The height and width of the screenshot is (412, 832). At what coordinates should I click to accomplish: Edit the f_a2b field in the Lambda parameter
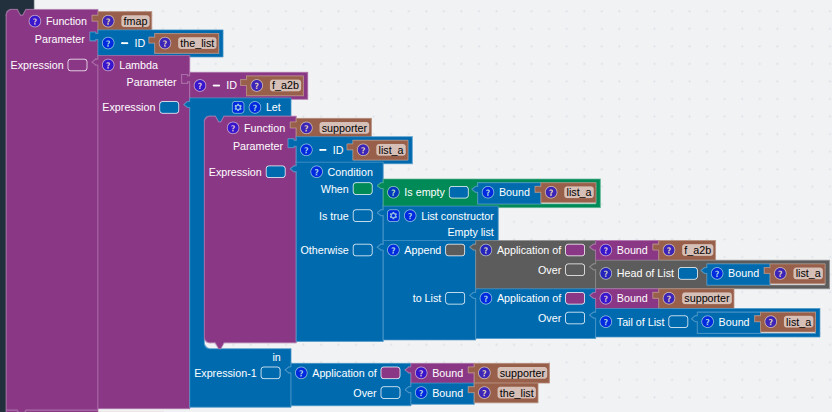tap(287, 85)
